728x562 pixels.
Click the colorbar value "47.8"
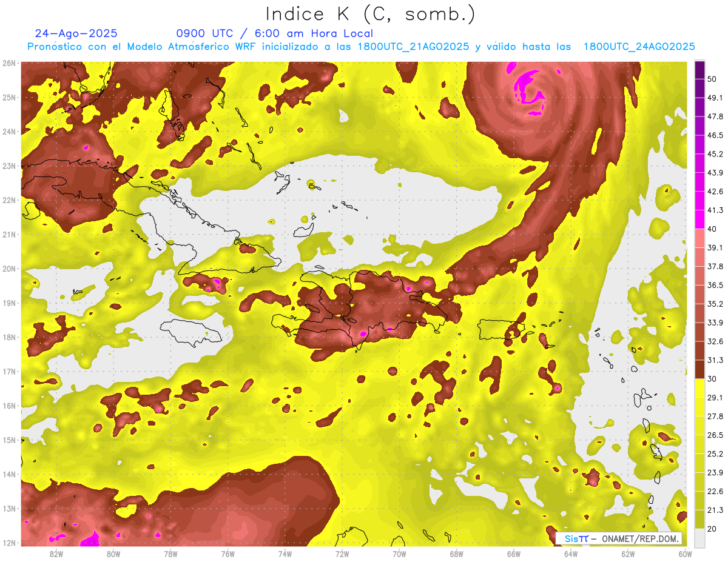point(715,116)
